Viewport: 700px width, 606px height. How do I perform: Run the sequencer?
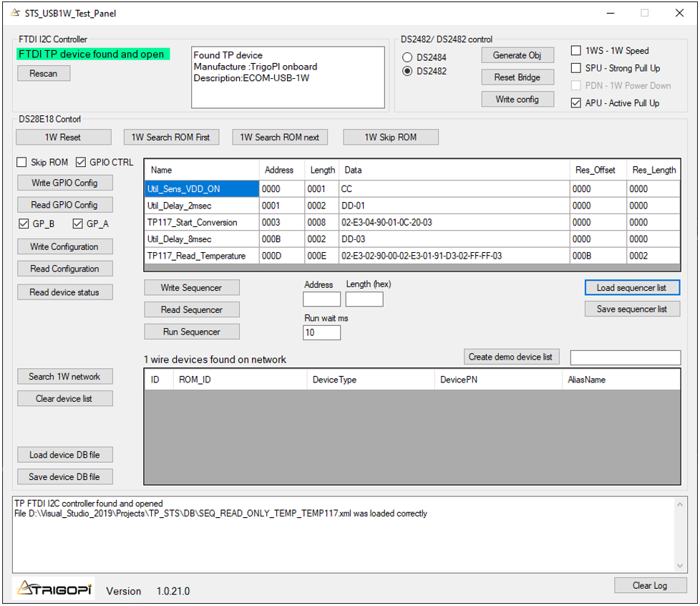(x=191, y=332)
